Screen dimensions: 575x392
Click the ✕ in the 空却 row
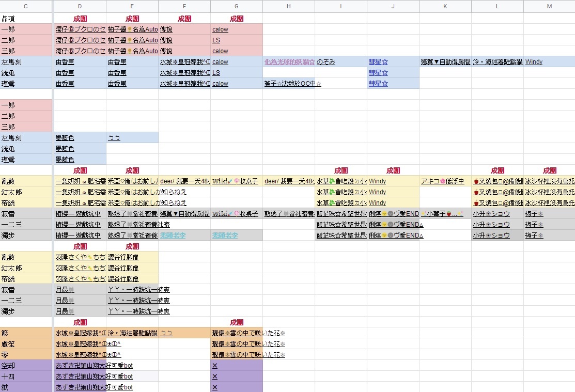click(x=215, y=366)
